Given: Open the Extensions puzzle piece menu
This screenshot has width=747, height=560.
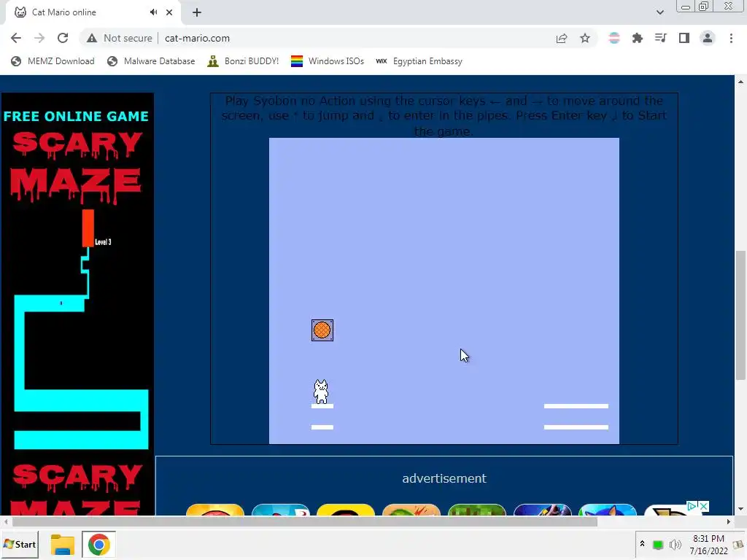Looking at the screenshot, I should tap(638, 38).
